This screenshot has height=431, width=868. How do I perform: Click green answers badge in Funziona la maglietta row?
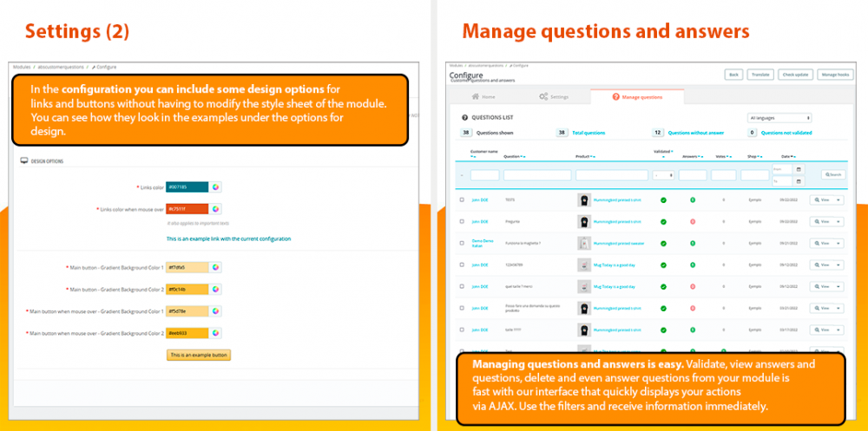[x=693, y=243]
